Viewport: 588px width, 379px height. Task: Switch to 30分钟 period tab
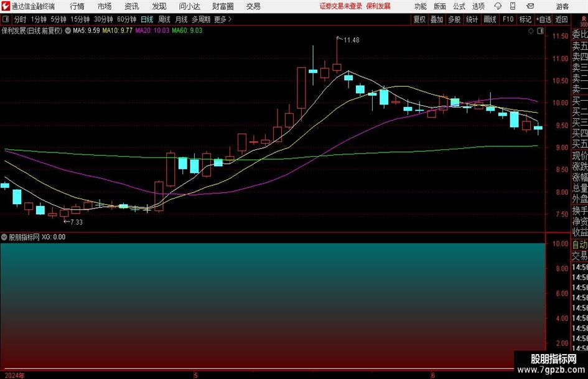tap(103, 19)
